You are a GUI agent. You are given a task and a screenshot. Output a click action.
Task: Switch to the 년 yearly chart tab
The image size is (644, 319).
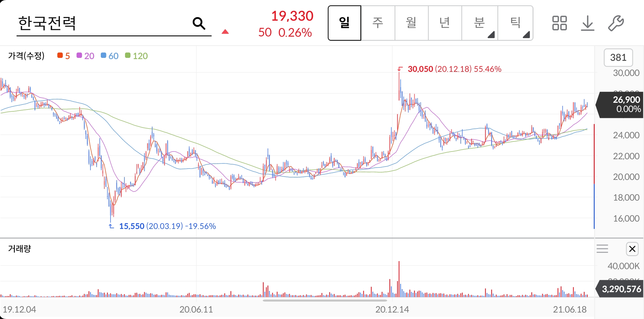click(445, 23)
